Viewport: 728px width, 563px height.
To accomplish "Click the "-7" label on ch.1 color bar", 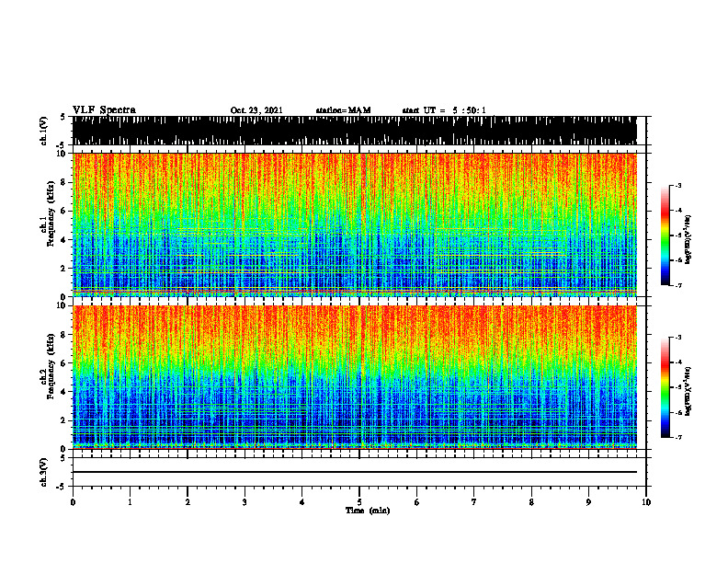I will pos(678,285).
